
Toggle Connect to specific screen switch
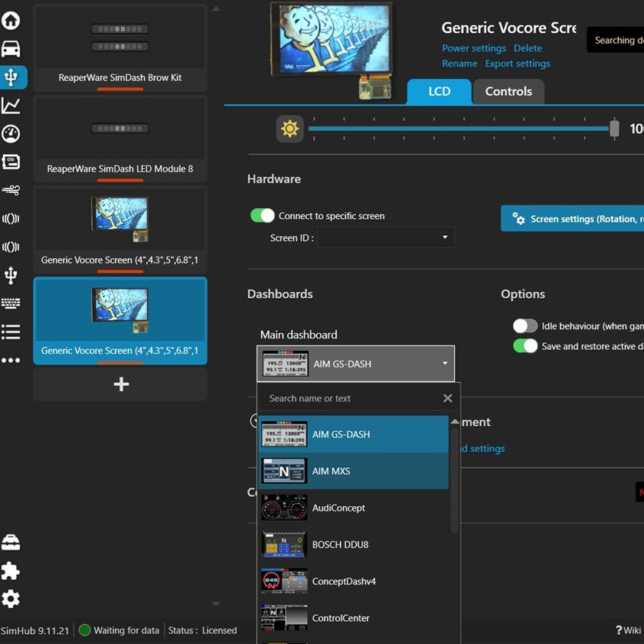[x=263, y=216]
